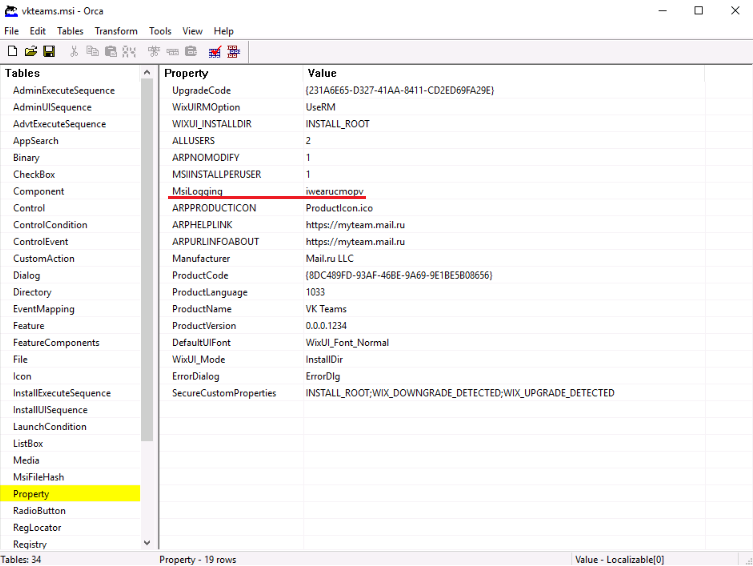Viewport: 753px width, 566px height.
Task: Open the Tools menu
Action: (x=160, y=31)
